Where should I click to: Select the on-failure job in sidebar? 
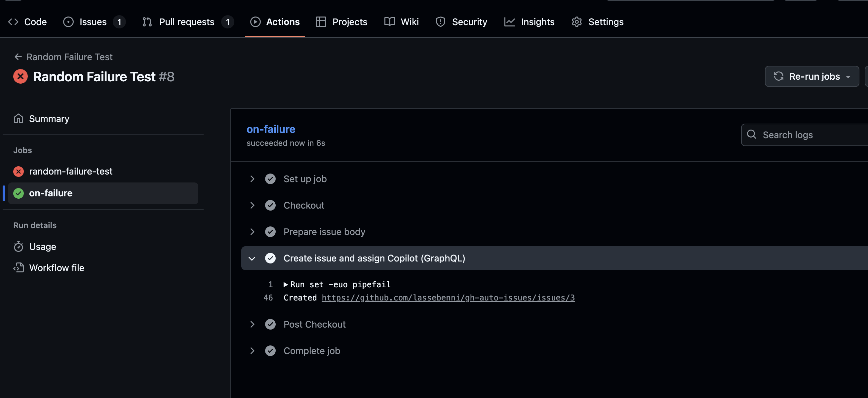click(51, 193)
